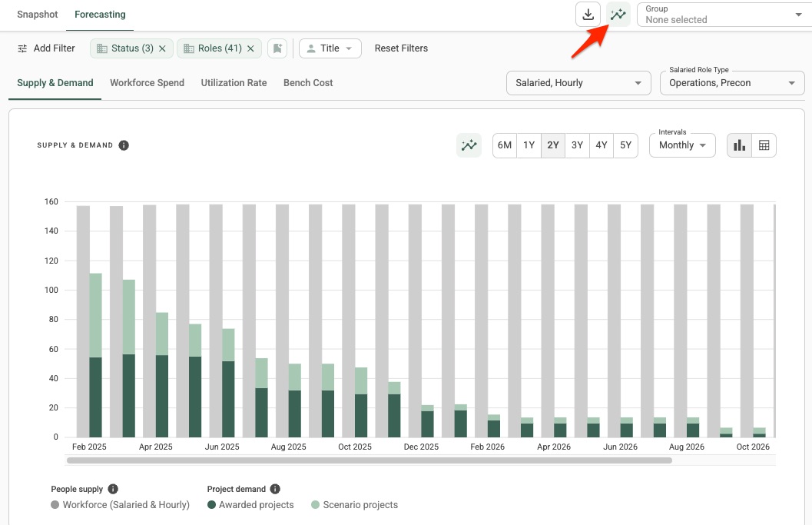Click the Dec 2025 x-axis label
Image resolution: width=812 pixels, height=525 pixels.
421,447
